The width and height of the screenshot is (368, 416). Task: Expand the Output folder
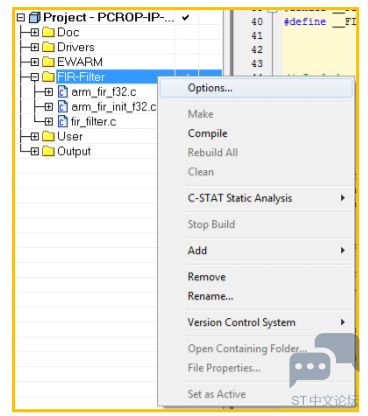pyautogui.click(x=34, y=151)
